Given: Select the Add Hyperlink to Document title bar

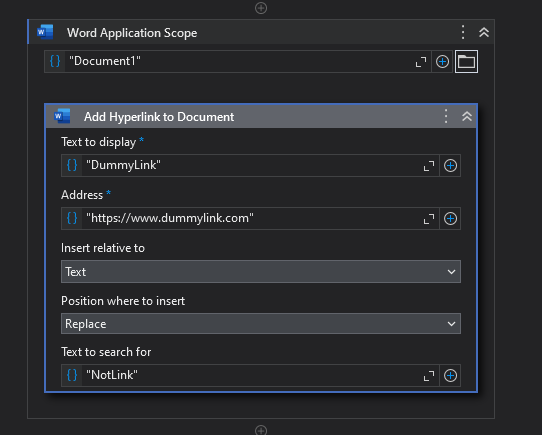Looking at the screenshot, I should tap(261, 116).
